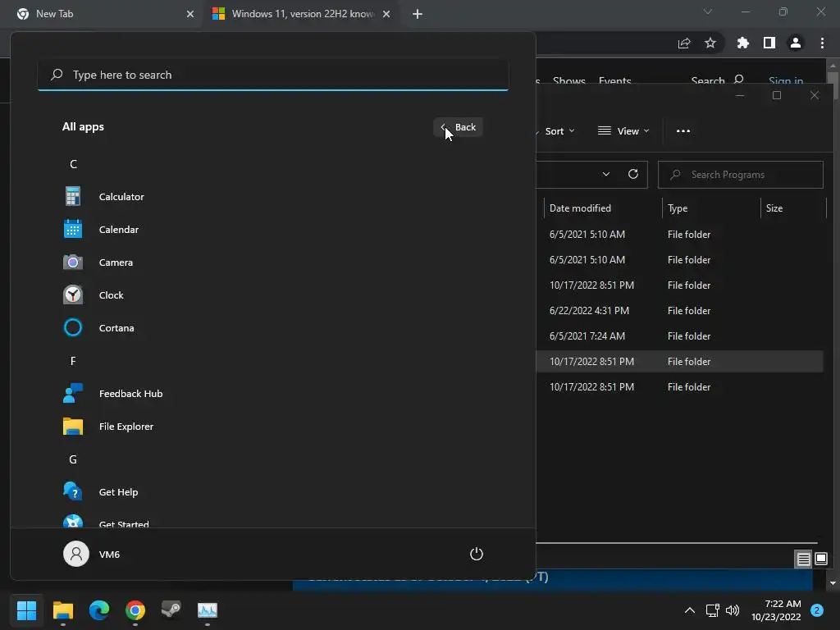The image size is (840, 630).
Task: Click Chrome's tab search chevron
Action: point(708,11)
